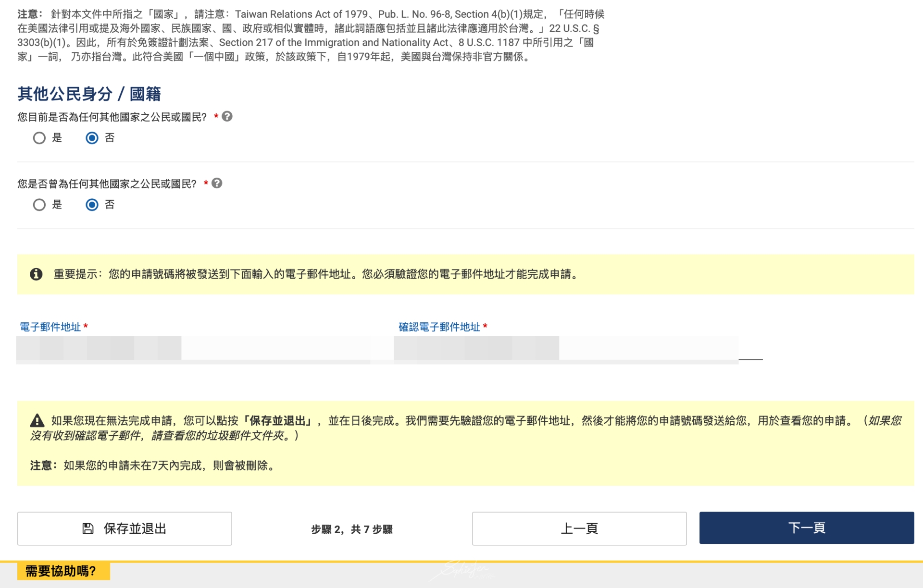Image resolution: width=923 pixels, height=588 pixels.
Task: Select 否 for former citizenship question
Action: click(91, 205)
